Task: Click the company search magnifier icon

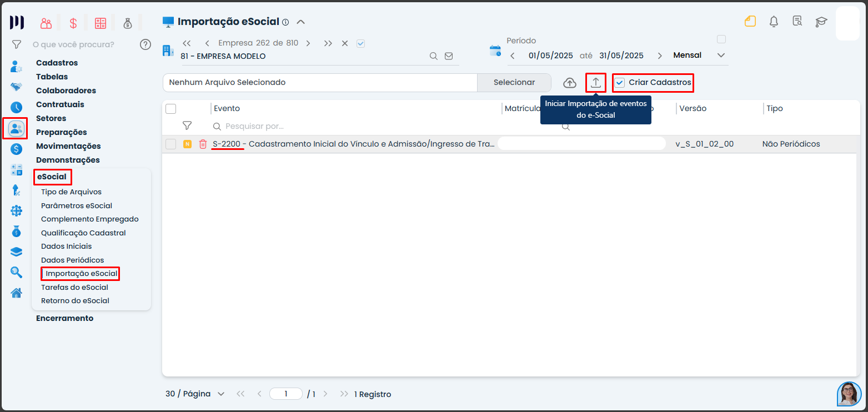Action: click(x=433, y=56)
